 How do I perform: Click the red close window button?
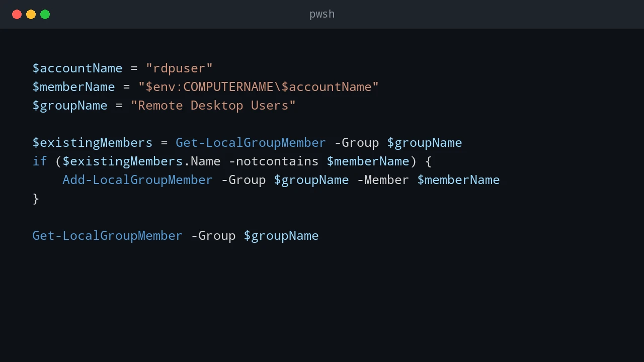(17, 14)
